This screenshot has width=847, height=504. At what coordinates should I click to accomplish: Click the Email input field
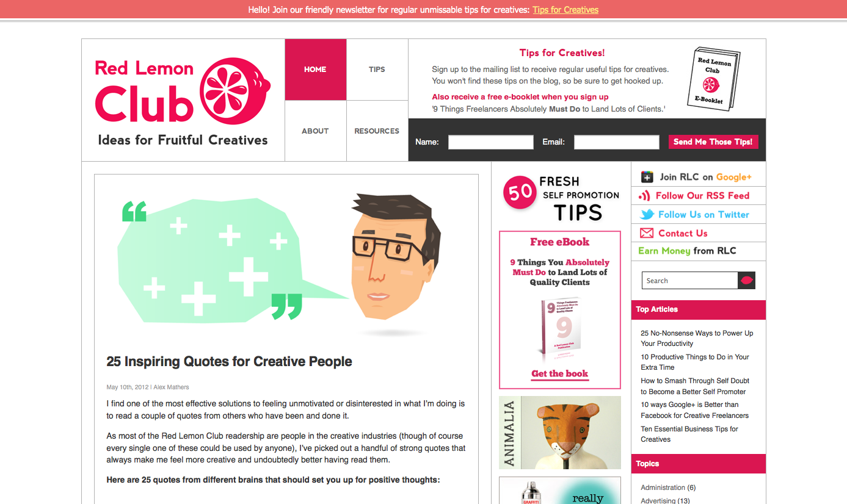click(x=617, y=142)
